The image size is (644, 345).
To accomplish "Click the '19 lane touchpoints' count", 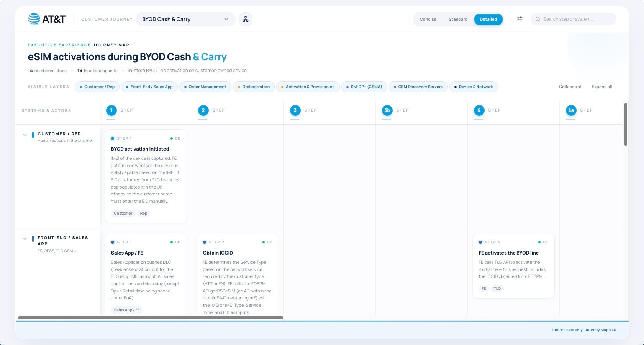I will tap(97, 71).
